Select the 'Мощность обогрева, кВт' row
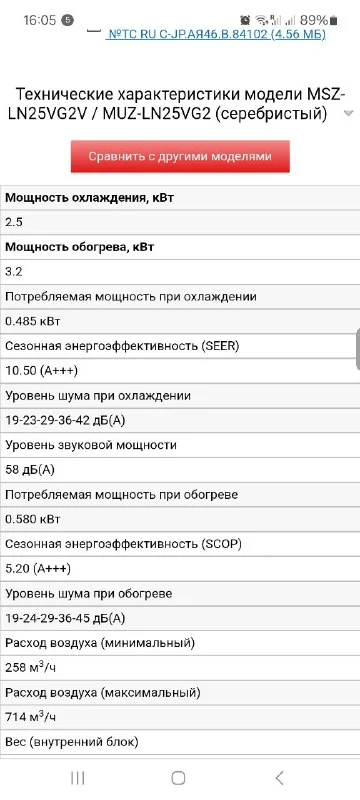The image size is (360, 800). tap(180, 247)
